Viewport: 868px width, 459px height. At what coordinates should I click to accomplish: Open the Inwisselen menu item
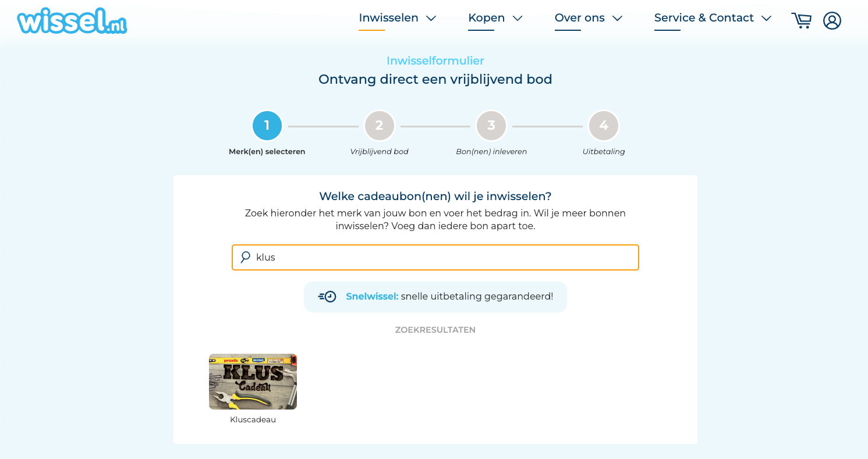388,18
